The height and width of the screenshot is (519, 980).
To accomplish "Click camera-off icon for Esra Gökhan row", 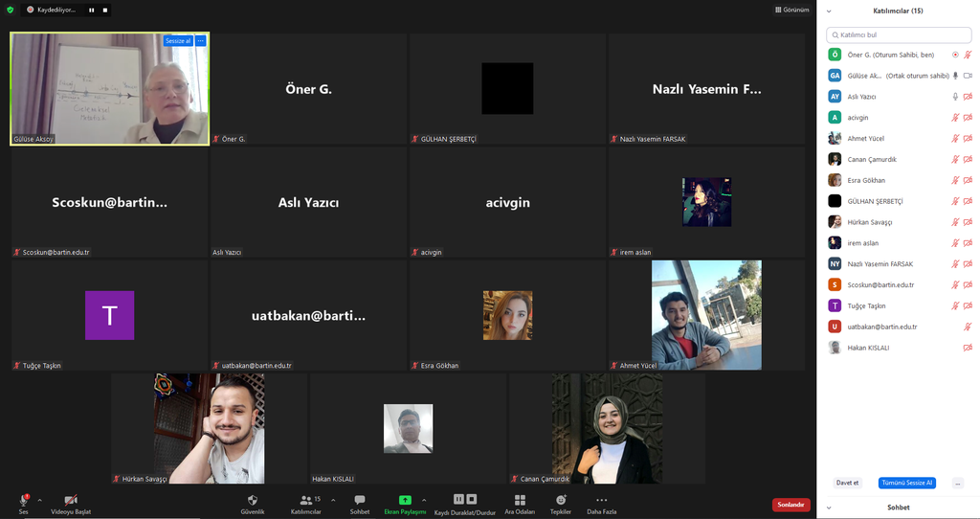I will [x=968, y=181].
